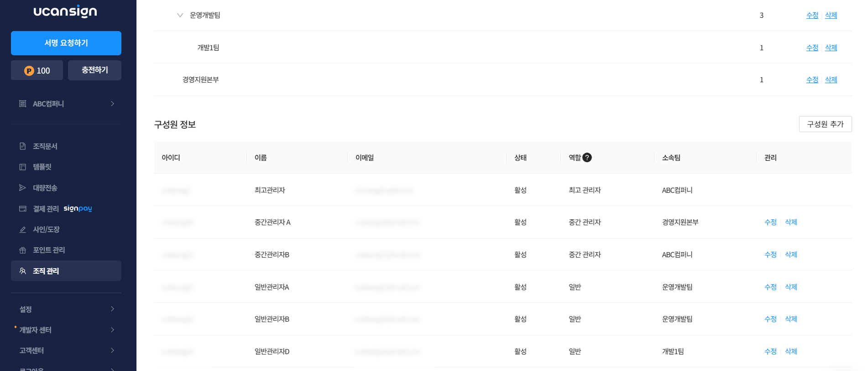Viewport: 868px width, 371px height.
Task: Click the ABC컴퍼니 building icon
Action: [22, 104]
